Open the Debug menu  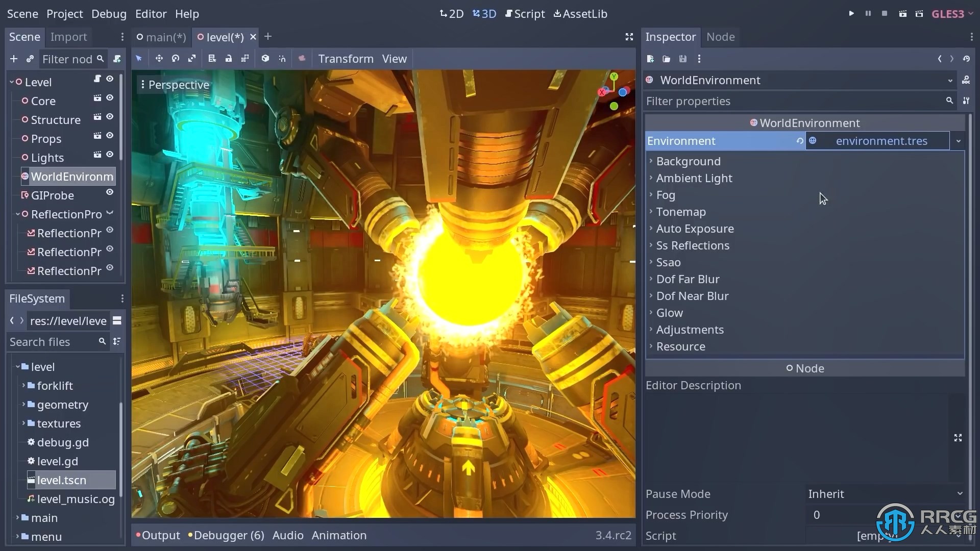pos(109,13)
